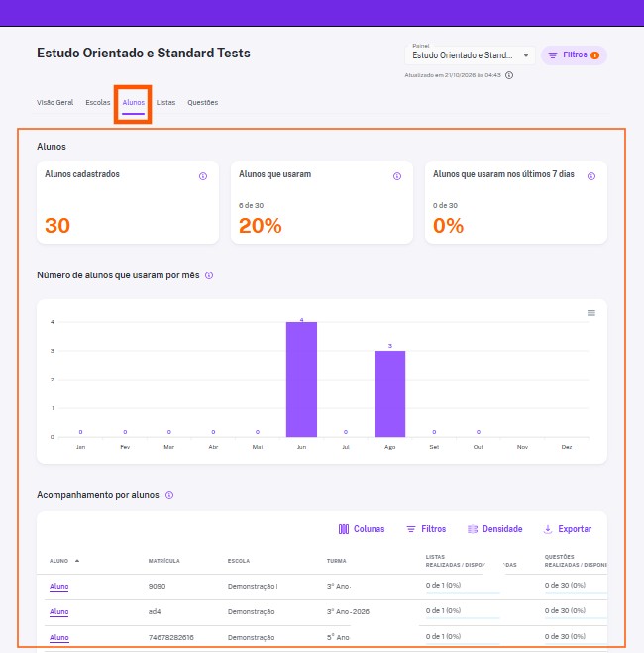Switch to Visão Geral tab

(54, 102)
